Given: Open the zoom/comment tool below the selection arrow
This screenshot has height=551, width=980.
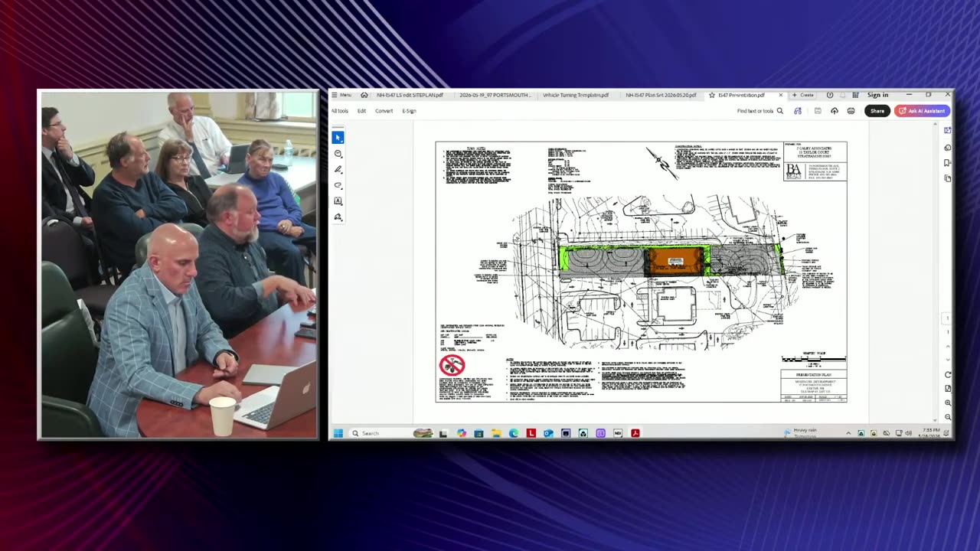Looking at the screenshot, I should point(338,154).
